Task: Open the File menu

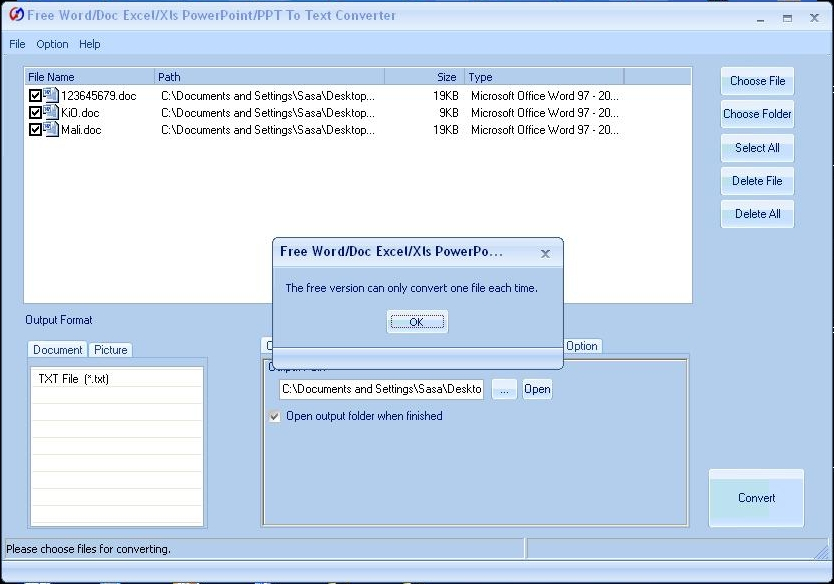Action: 17,44
